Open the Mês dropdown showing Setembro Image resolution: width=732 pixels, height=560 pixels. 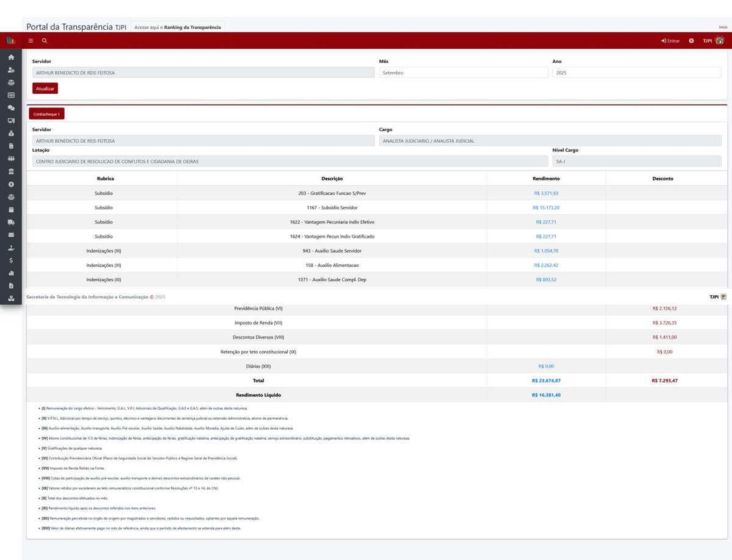(x=463, y=73)
